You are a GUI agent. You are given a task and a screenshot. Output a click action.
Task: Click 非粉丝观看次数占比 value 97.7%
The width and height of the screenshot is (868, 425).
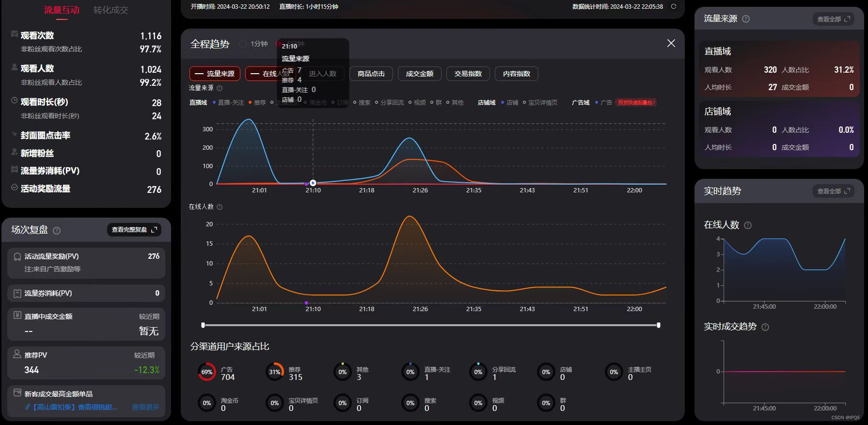pos(151,49)
